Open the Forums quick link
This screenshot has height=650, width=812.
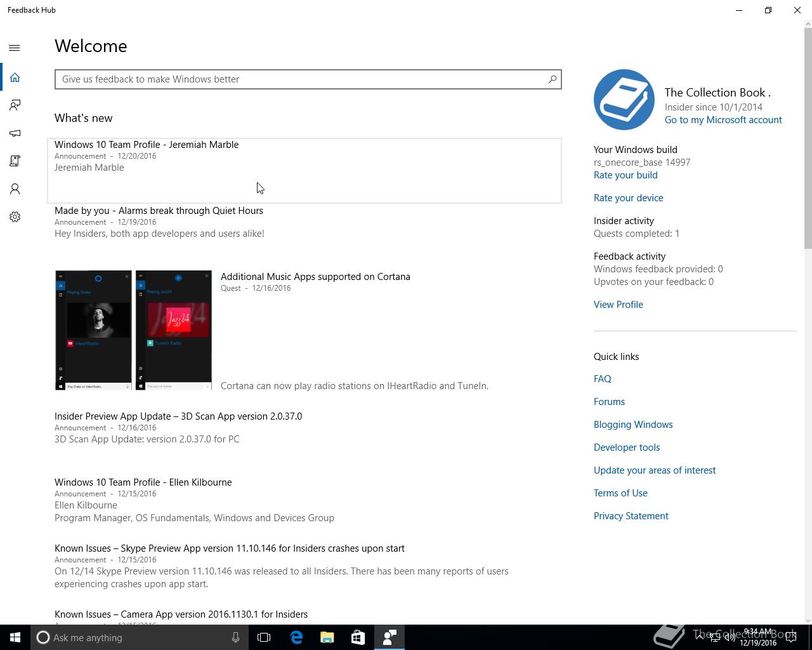pos(609,402)
